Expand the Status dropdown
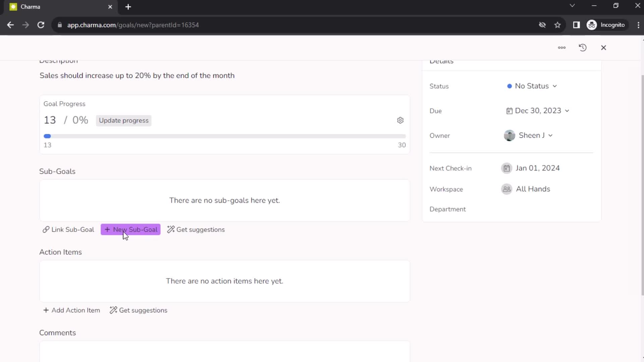 click(531, 86)
